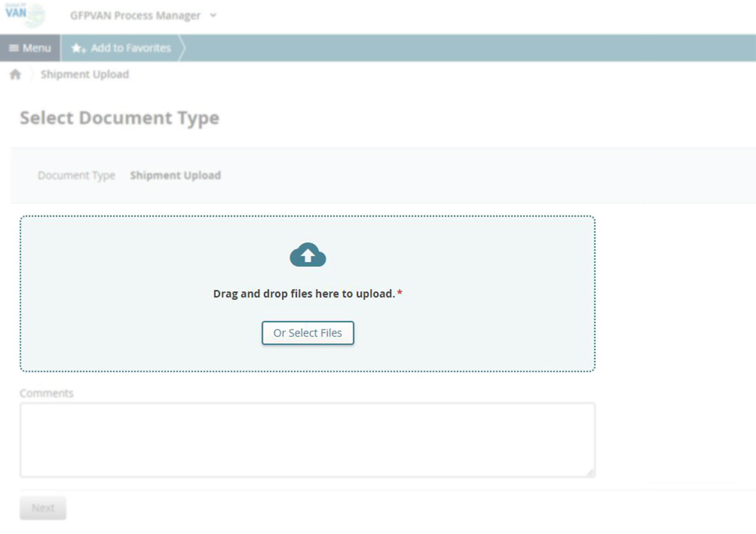756x534 pixels.
Task: Go to home via the house icon
Action: coord(16,75)
